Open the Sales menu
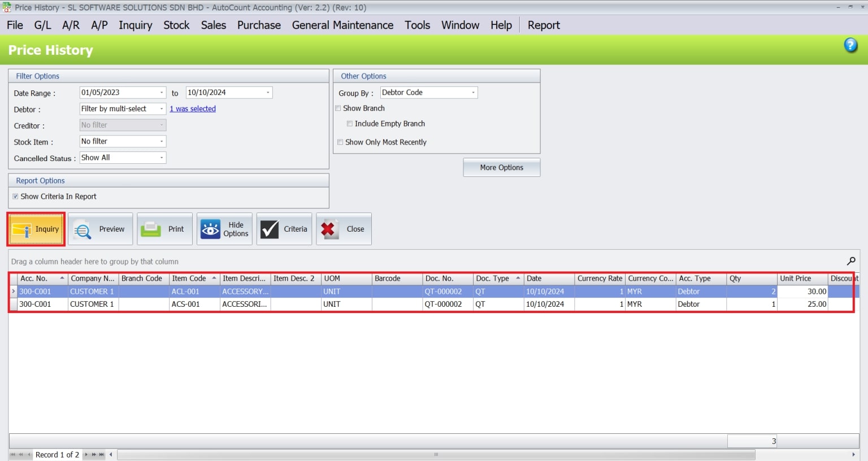 click(x=213, y=25)
